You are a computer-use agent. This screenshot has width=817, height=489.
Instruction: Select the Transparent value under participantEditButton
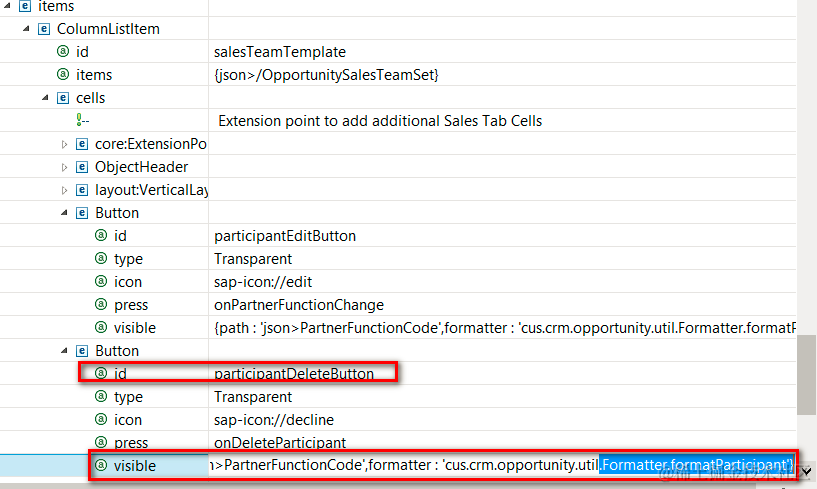coord(253,259)
